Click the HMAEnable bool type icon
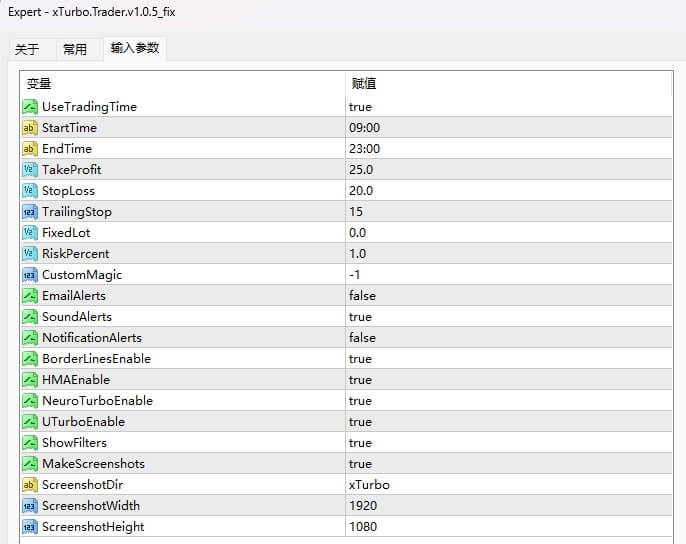 [30, 380]
